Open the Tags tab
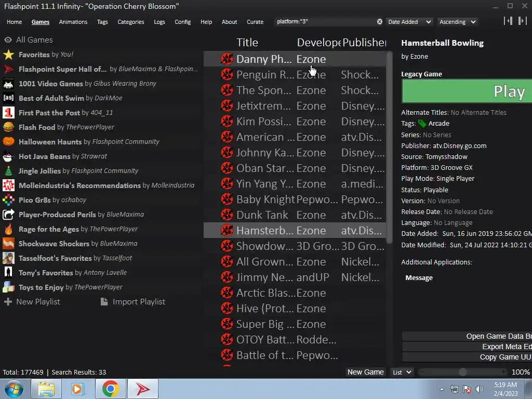This screenshot has width=532, height=399. pyautogui.click(x=102, y=22)
